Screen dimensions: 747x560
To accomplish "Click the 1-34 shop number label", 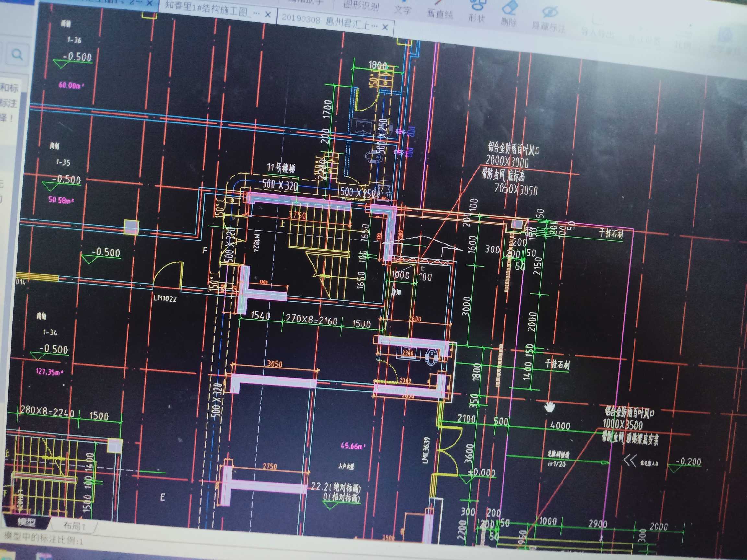I will (50, 332).
